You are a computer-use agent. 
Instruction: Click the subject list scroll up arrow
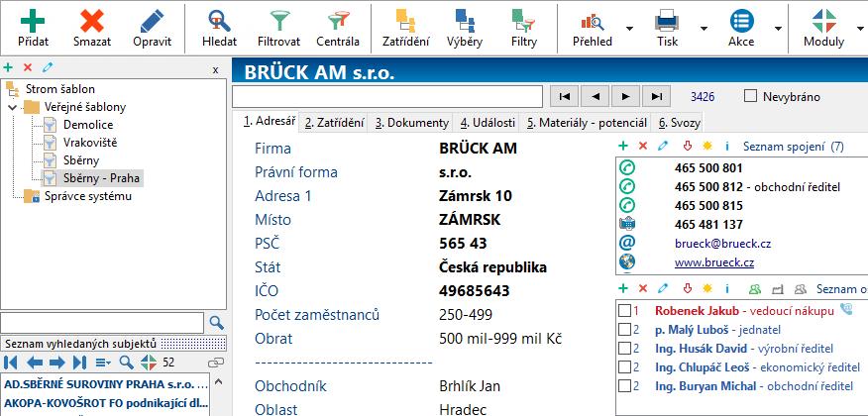pyautogui.click(x=218, y=381)
